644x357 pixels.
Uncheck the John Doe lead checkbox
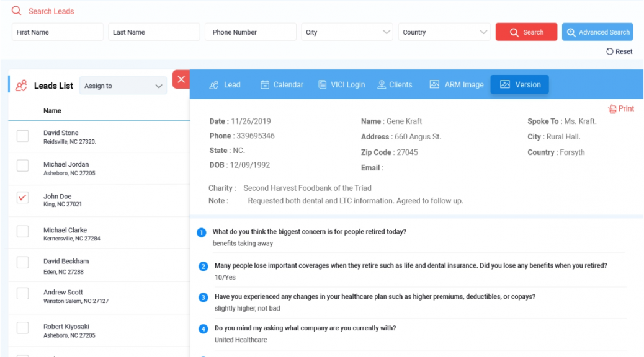tap(22, 197)
